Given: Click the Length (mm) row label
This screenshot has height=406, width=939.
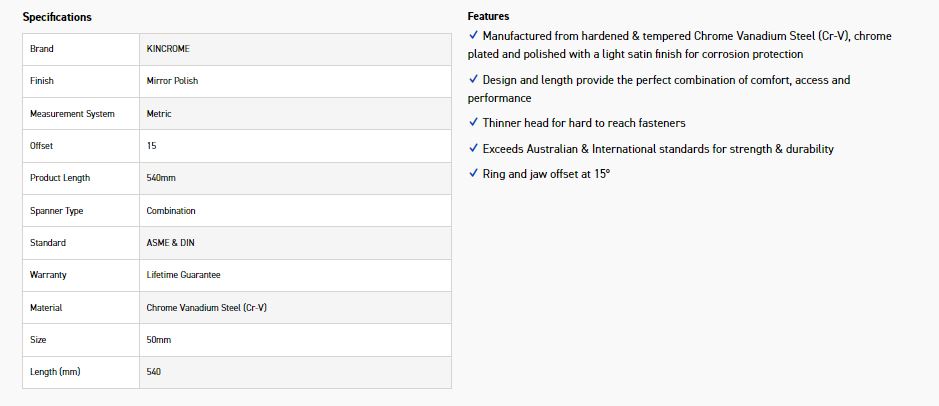Looking at the screenshot, I should (x=55, y=372).
